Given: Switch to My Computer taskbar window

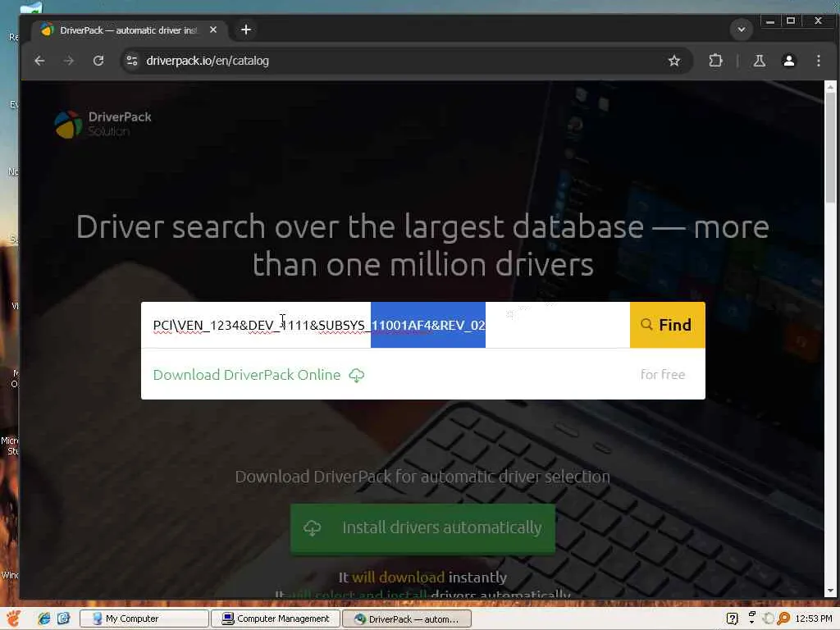Looking at the screenshot, I should [x=144, y=619].
